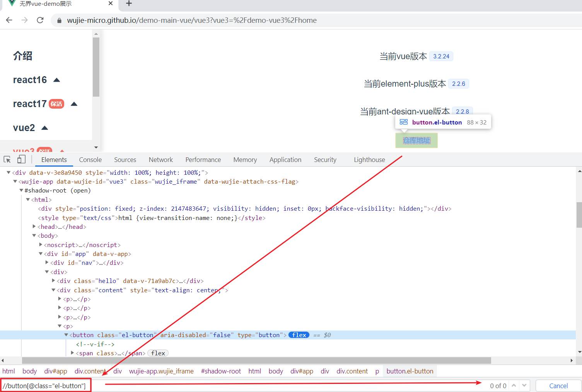This screenshot has height=392, width=582.
Task: Click the browser back arrow
Action: click(x=9, y=20)
